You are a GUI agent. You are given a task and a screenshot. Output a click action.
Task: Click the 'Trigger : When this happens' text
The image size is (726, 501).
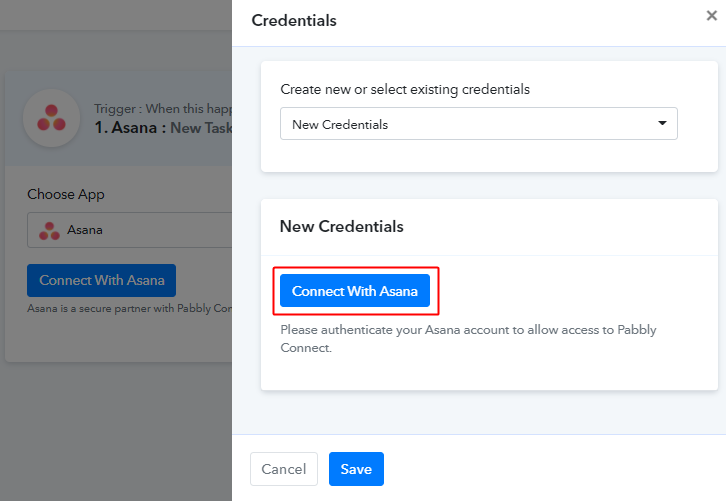[163, 109]
